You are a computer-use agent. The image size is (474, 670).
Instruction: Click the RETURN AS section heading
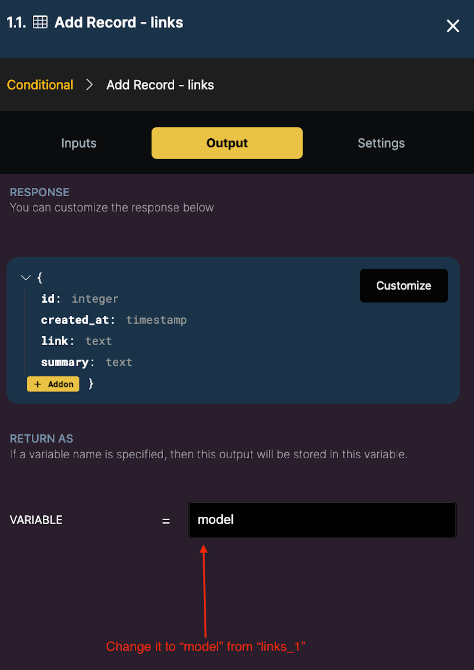click(41, 439)
